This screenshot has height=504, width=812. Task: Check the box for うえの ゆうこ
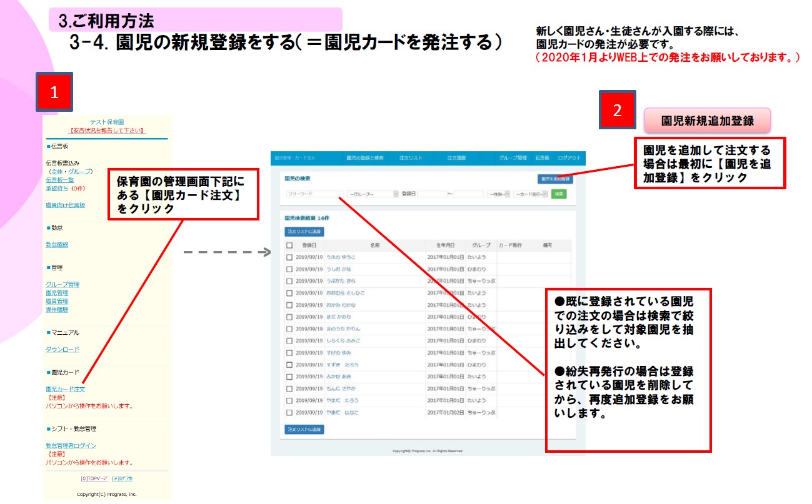[289, 257]
